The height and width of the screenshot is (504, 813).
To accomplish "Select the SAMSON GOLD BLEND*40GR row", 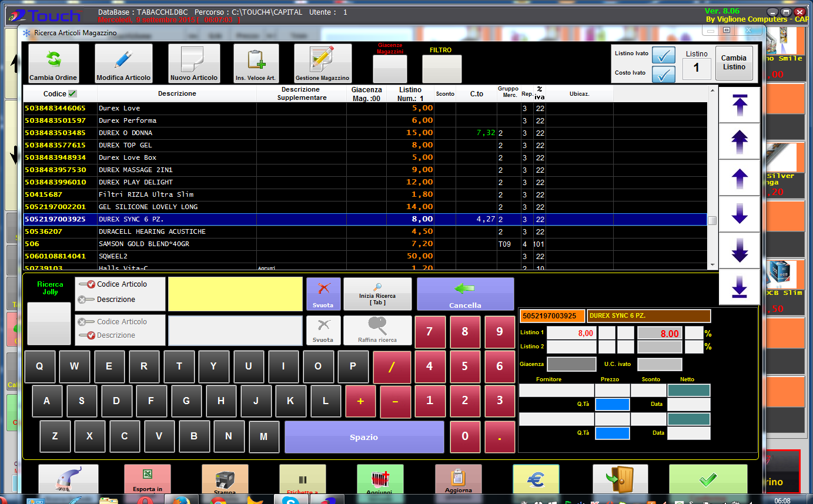I will pyautogui.click(x=364, y=244).
